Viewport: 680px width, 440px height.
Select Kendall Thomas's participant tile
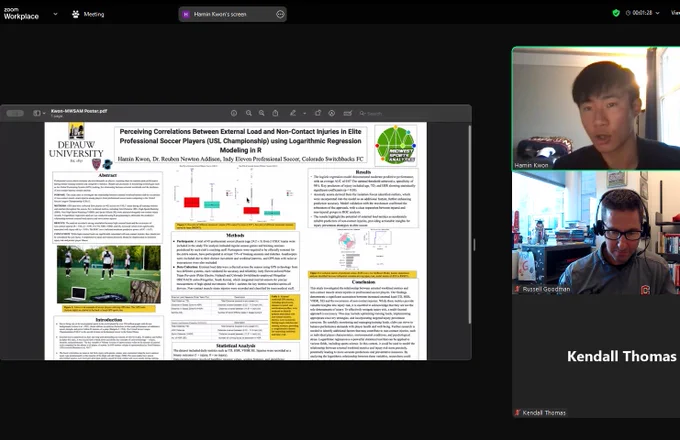tap(596, 356)
